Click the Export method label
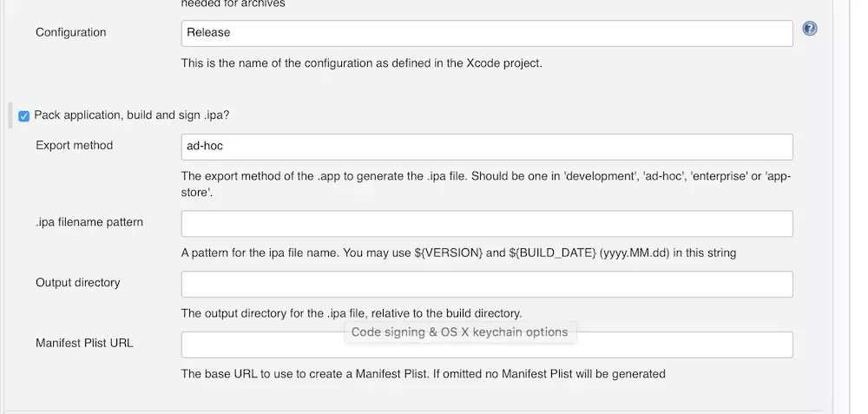The height and width of the screenshot is (414, 868). pos(74,145)
